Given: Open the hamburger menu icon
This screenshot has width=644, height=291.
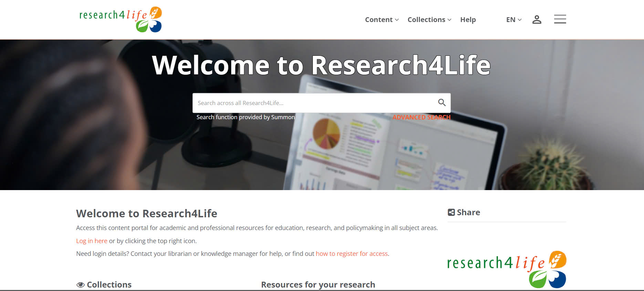Looking at the screenshot, I should [x=560, y=19].
